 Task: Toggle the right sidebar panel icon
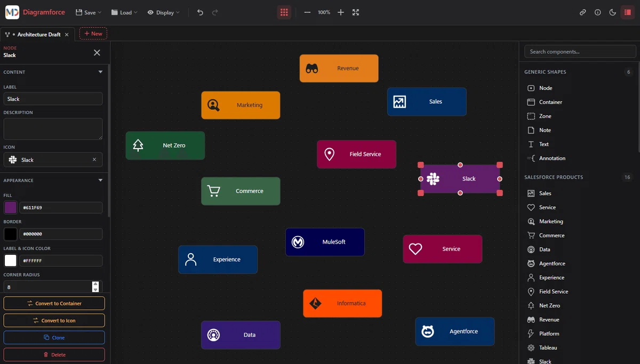coord(627,12)
